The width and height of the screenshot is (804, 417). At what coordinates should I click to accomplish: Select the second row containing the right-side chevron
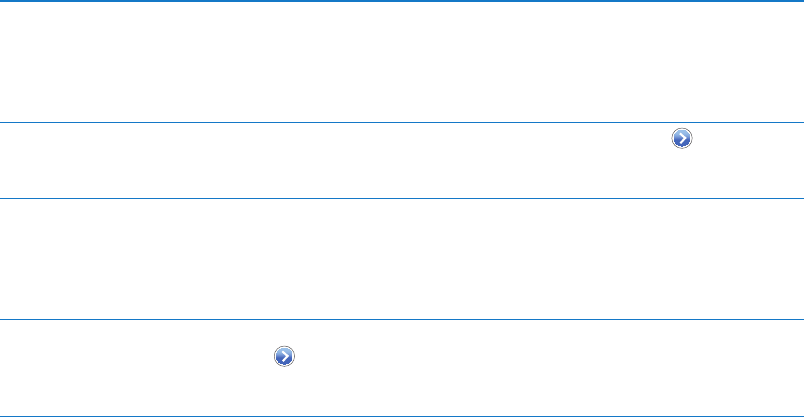pos(402,160)
